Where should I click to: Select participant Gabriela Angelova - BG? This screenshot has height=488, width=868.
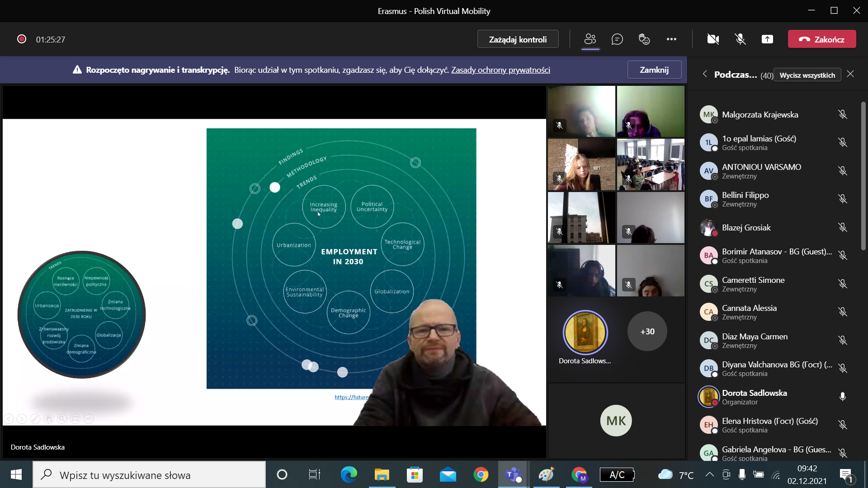coord(774,453)
